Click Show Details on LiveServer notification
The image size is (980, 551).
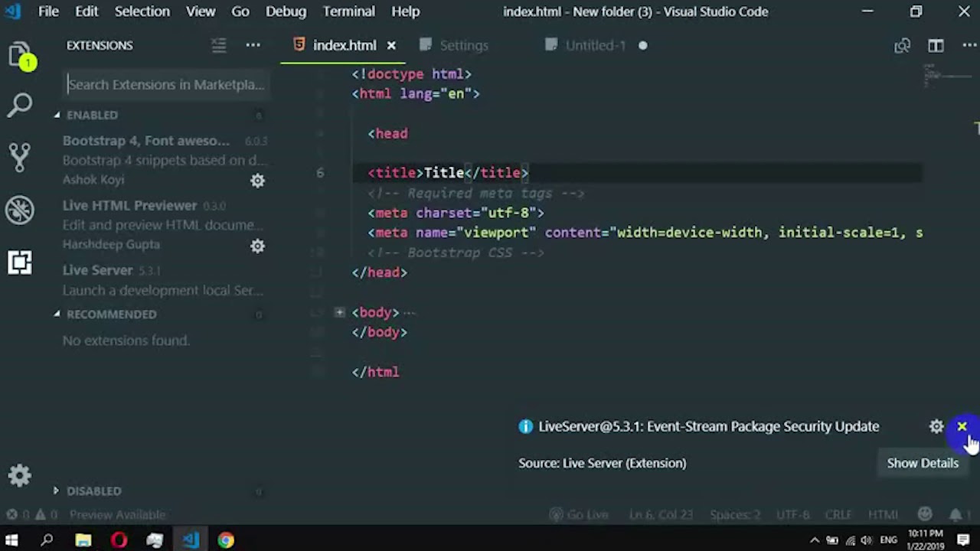(923, 463)
